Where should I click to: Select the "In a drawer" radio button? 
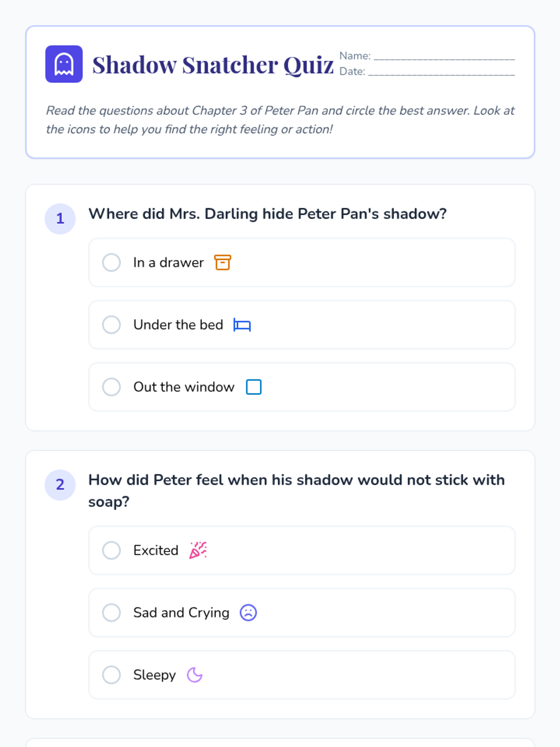pos(112,262)
